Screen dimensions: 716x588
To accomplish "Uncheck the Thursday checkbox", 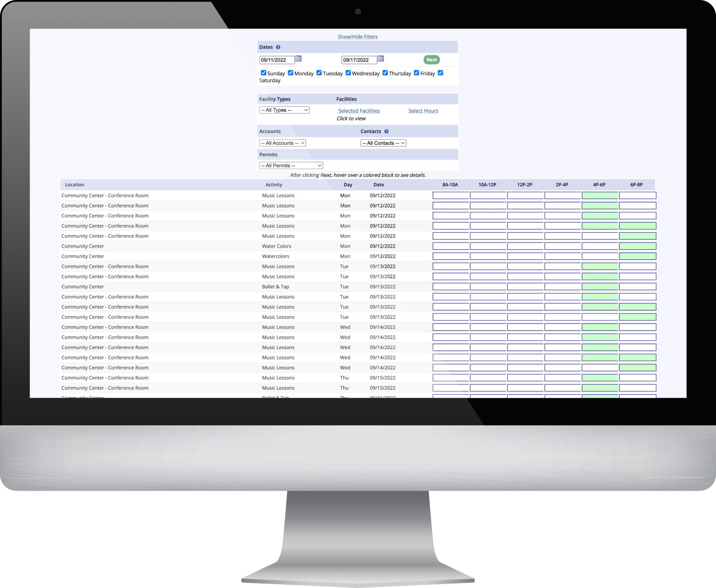I will click(x=385, y=73).
